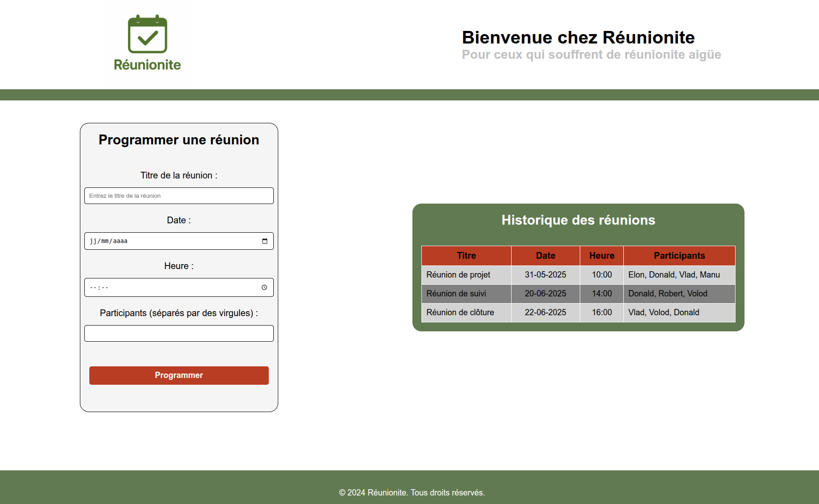The image size is (819, 504).
Task: Open the time picker clock icon
Action: click(264, 287)
